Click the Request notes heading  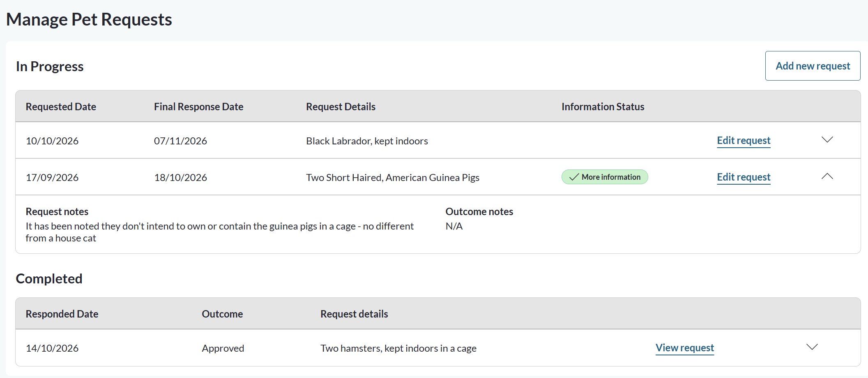pos(57,212)
